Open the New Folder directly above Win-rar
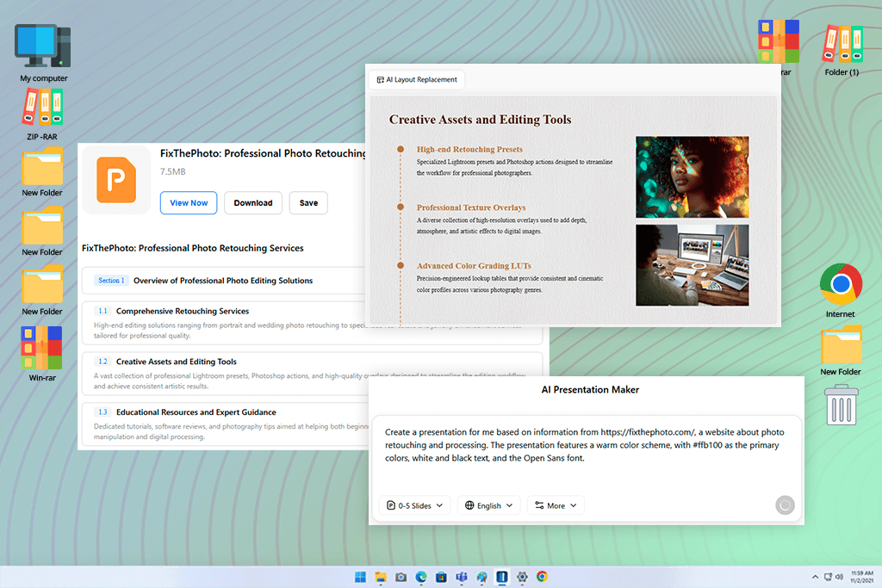This screenshot has width=882, height=588. (42, 291)
